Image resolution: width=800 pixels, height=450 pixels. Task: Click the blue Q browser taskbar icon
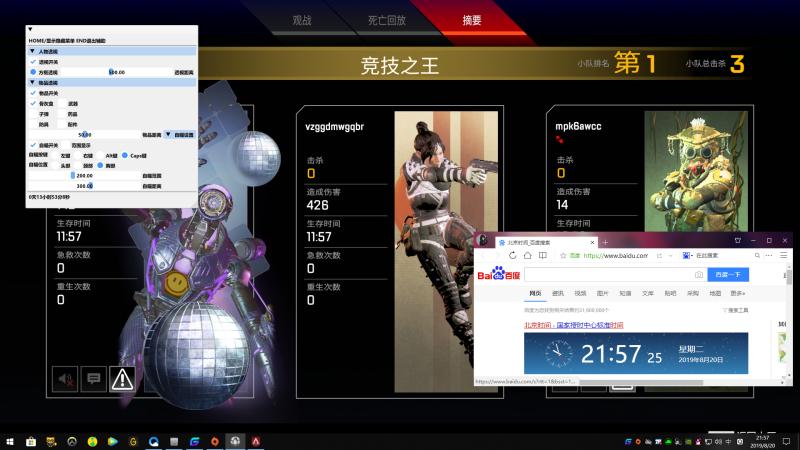coord(153,441)
